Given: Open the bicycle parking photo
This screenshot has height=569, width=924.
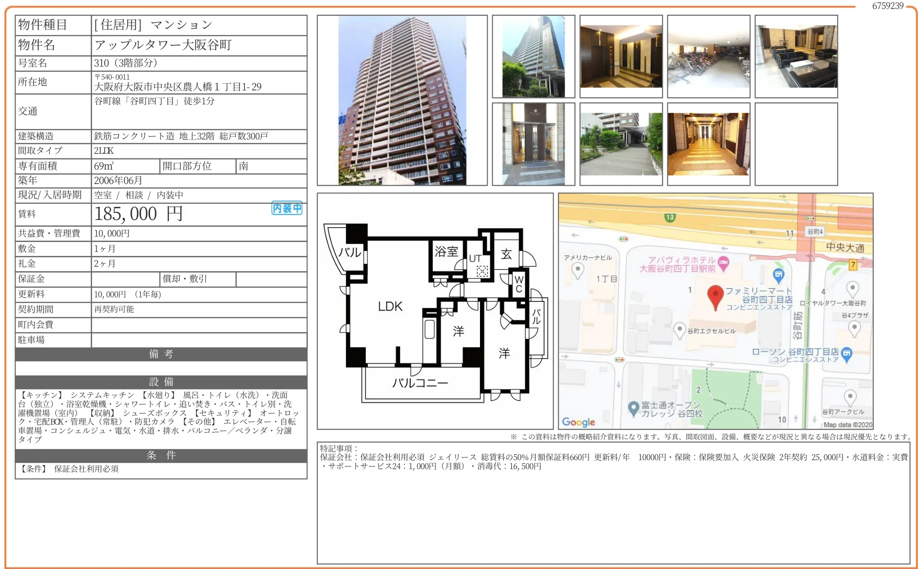Looking at the screenshot, I should tap(708, 56).
